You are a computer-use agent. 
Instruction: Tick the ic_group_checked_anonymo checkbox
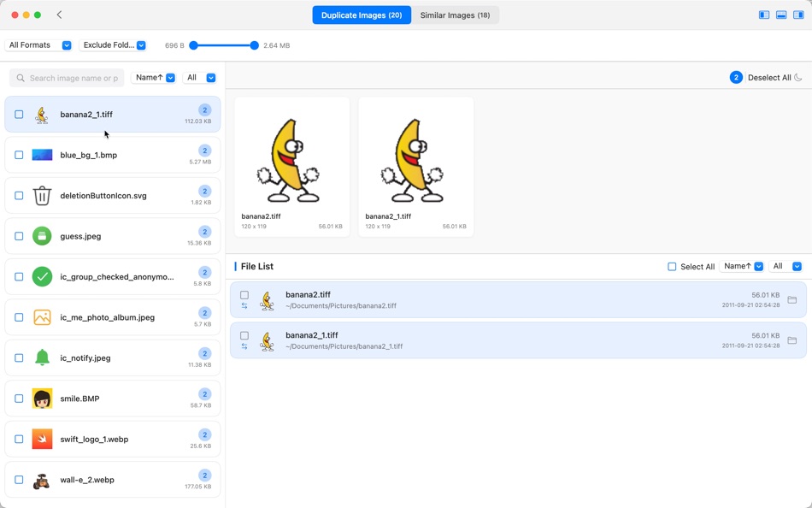click(x=19, y=276)
